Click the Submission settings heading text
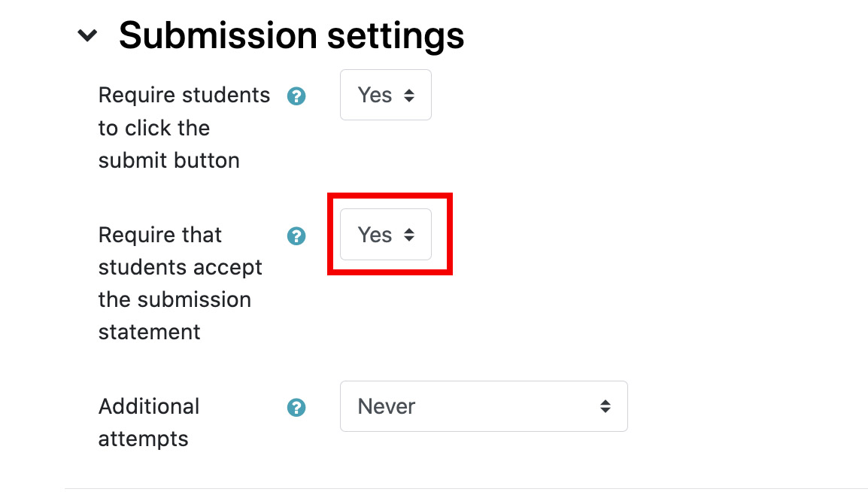Image resolution: width=868 pixels, height=492 pixels. (291, 35)
